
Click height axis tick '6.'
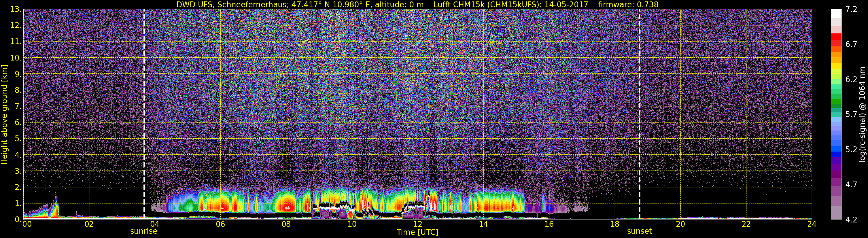click(18, 123)
